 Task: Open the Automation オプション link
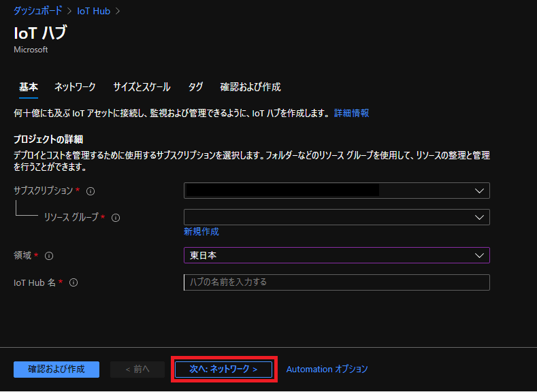[327, 369]
